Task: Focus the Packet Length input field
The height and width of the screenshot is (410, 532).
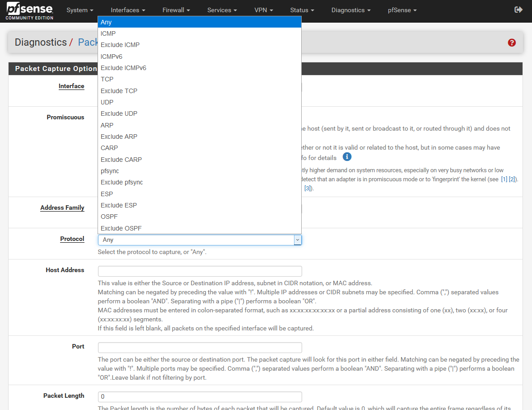Action: click(200, 397)
